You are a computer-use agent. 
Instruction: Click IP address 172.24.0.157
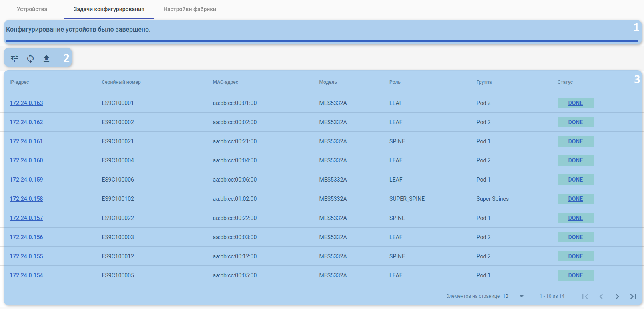(26, 218)
